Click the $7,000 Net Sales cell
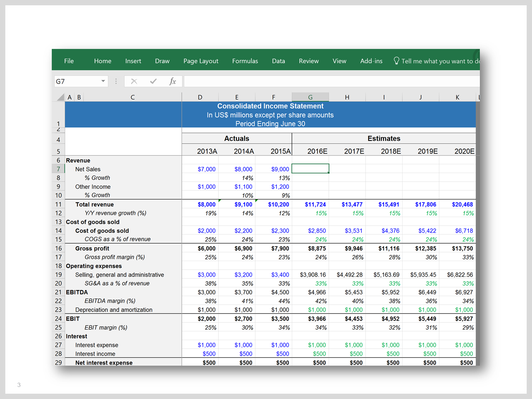 (200, 169)
